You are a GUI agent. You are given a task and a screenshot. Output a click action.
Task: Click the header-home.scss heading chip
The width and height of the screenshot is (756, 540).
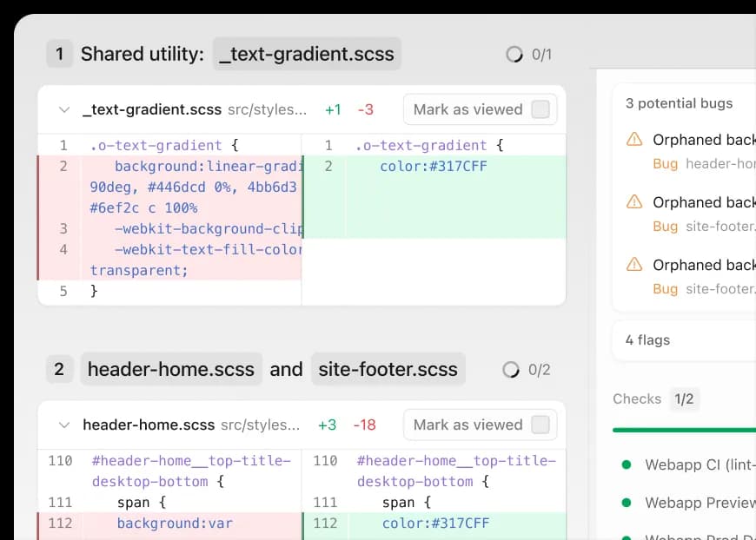(171, 369)
